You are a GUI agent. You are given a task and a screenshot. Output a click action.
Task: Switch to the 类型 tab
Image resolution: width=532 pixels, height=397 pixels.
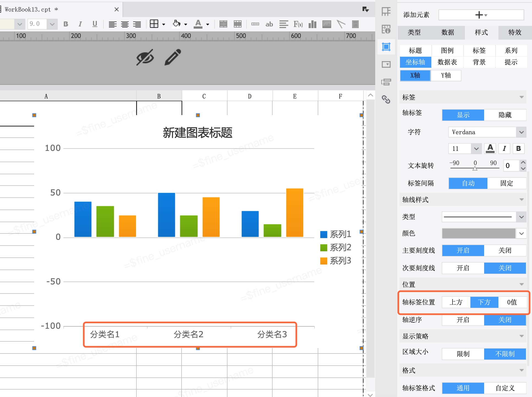click(x=414, y=32)
